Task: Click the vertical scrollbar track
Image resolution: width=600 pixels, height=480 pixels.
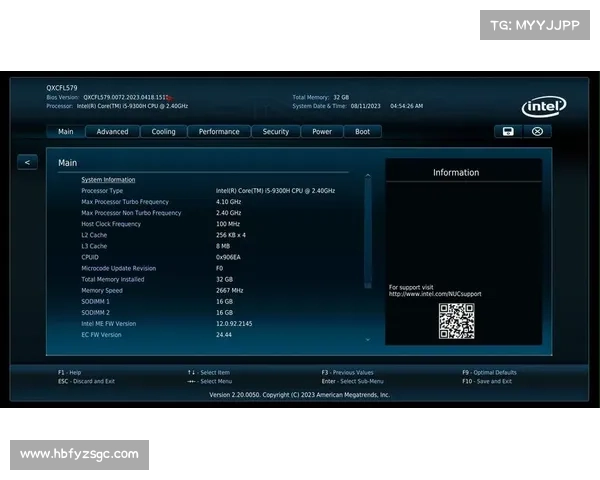Action: (368, 233)
